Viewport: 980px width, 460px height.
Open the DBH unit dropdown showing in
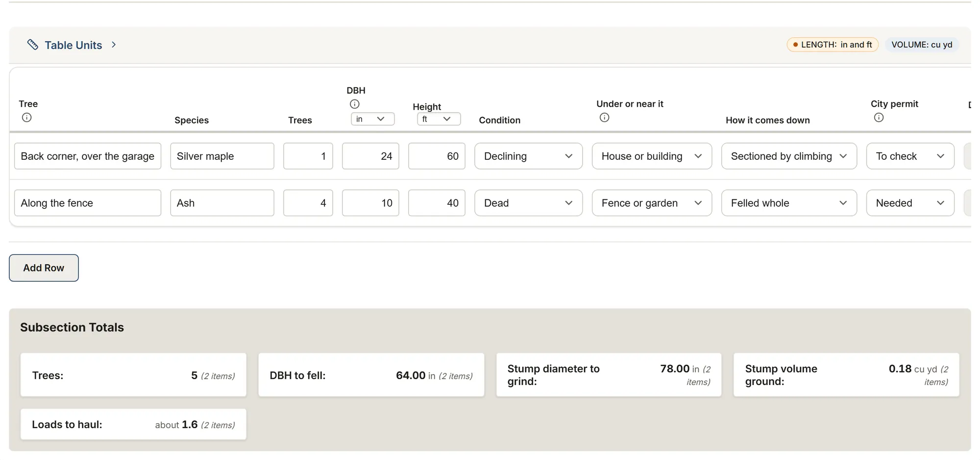click(372, 119)
